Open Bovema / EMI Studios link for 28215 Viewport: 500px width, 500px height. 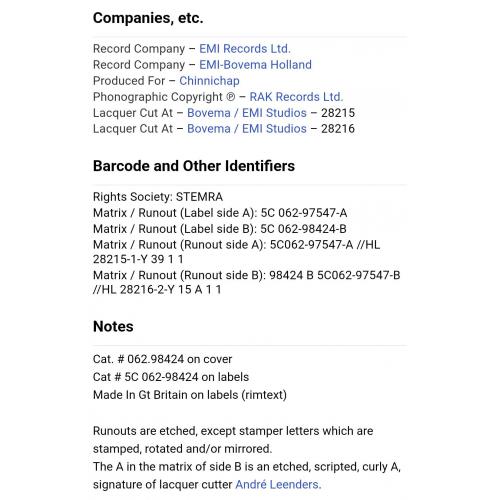pos(247,113)
